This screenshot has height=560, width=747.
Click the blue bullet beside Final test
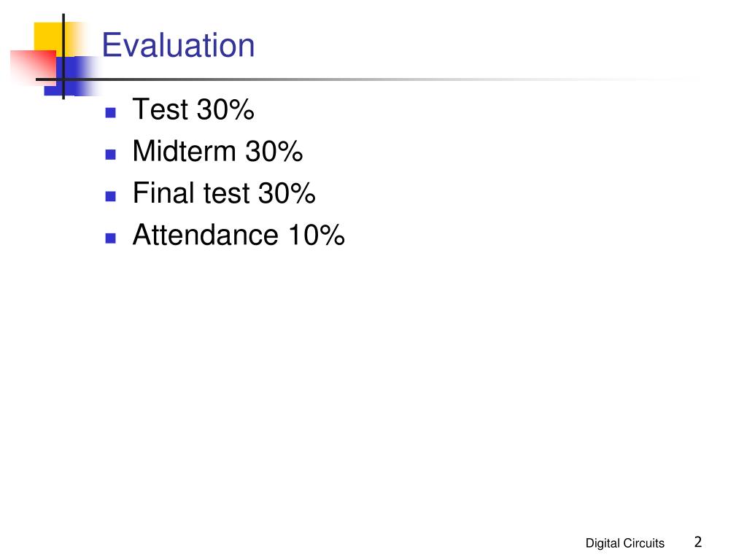(x=111, y=196)
